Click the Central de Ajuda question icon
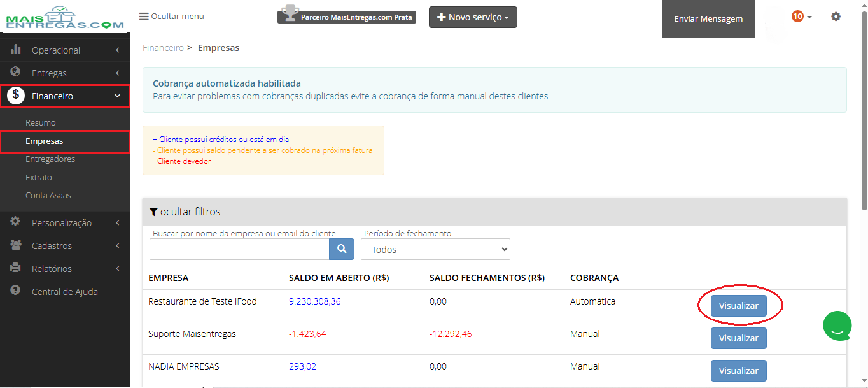Screen dimensions: 868x388 click(x=16, y=291)
